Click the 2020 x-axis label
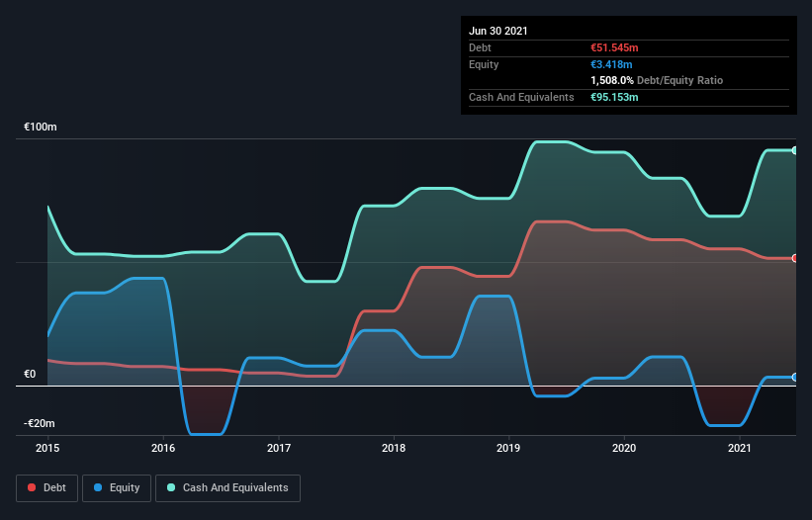 point(624,448)
